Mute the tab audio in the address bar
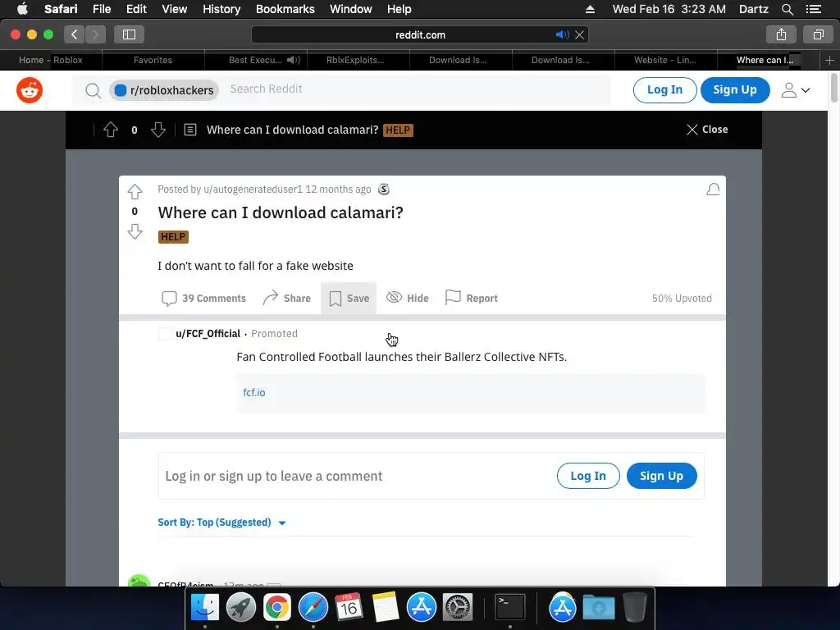The image size is (840, 630). (562, 34)
